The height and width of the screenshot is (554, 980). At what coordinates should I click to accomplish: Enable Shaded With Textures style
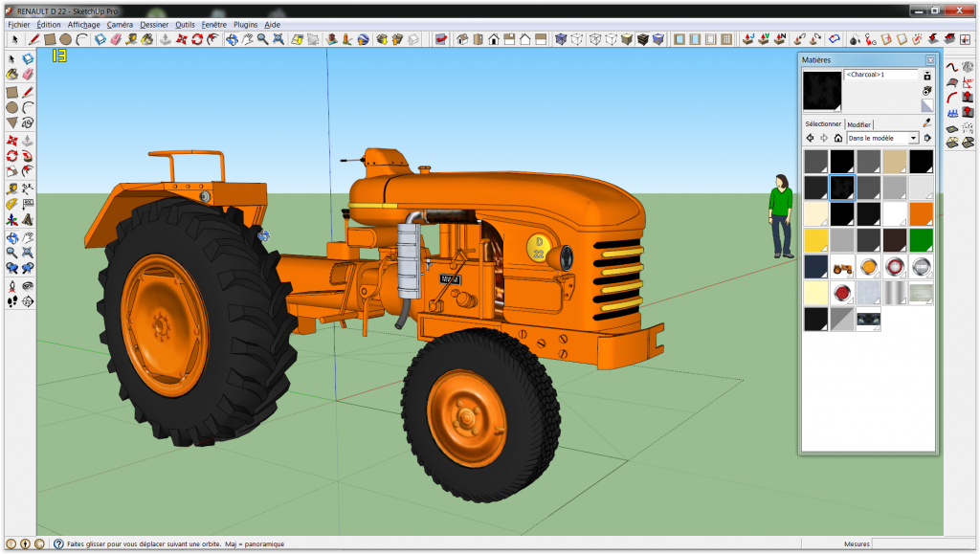click(x=643, y=39)
